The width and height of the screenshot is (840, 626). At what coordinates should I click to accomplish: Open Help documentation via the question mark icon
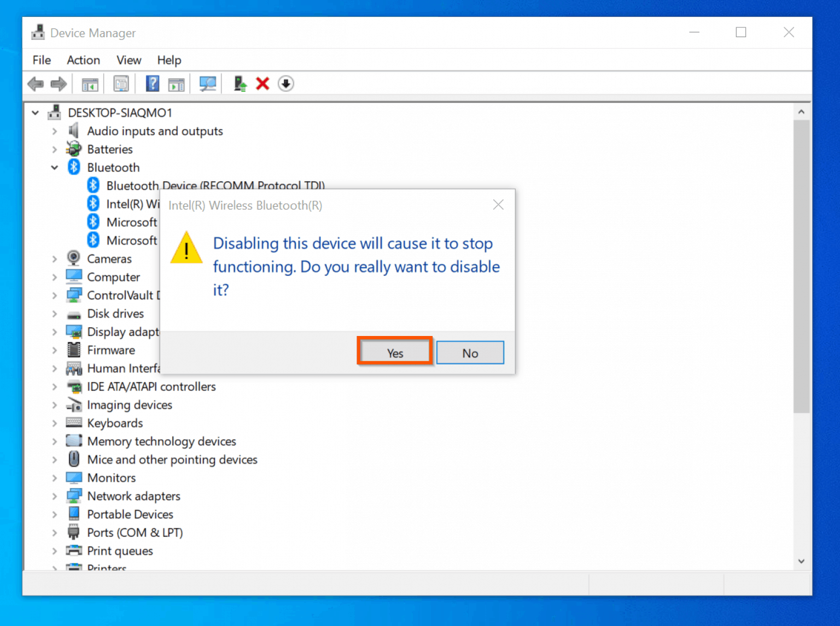152,83
